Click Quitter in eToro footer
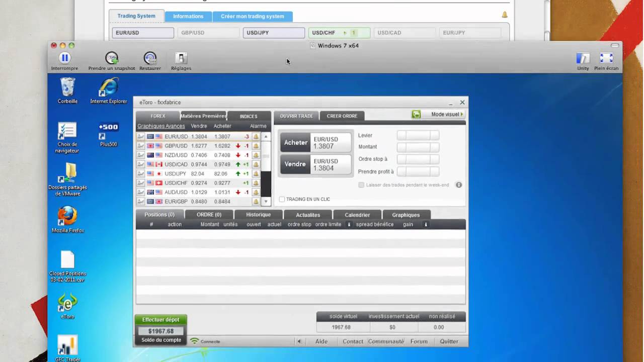 point(449,341)
